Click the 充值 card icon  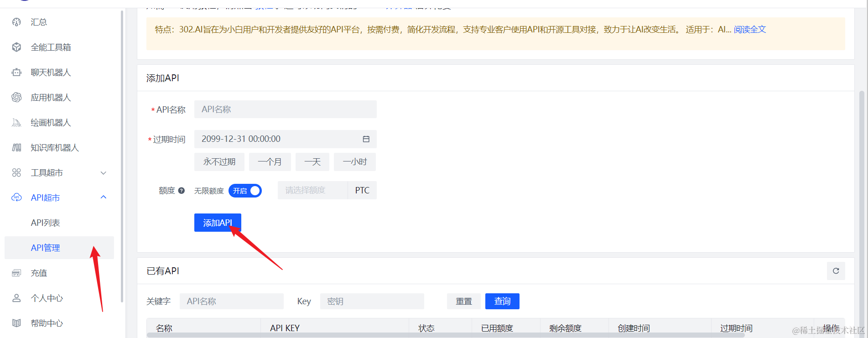[x=16, y=273]
